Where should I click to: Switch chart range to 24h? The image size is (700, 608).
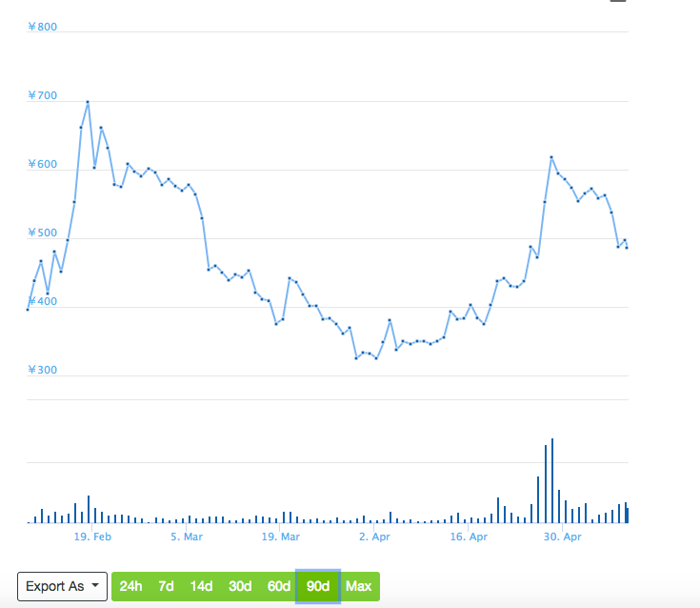130,586
